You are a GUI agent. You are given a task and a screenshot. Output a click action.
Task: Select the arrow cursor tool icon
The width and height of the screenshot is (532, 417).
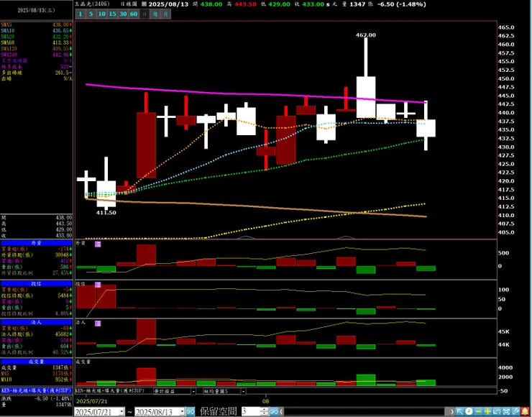[459, 412]
